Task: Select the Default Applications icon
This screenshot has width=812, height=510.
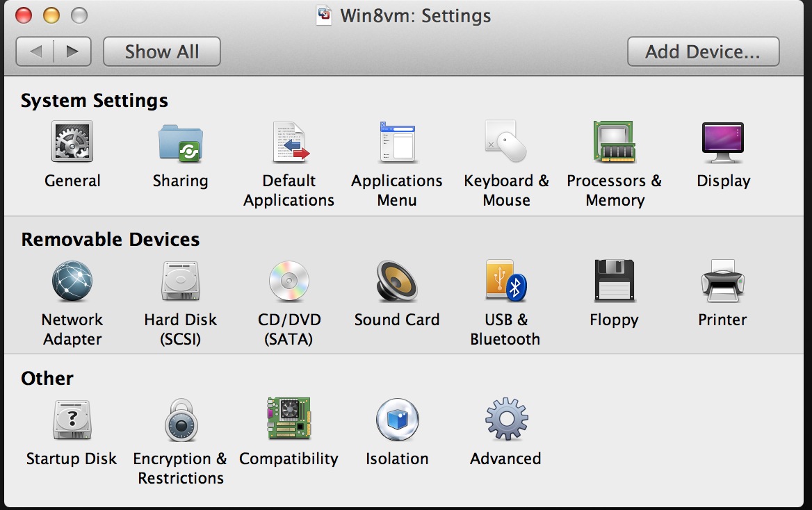Action: pyautogui.click(x=289, y=142)
